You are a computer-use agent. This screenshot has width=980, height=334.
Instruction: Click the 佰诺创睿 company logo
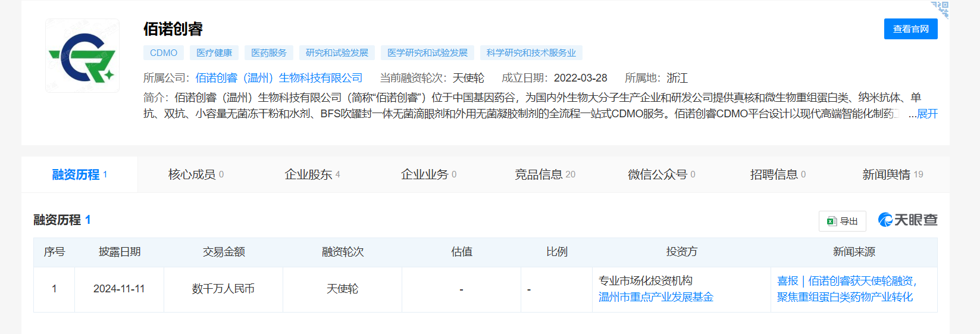coord(82,56)
